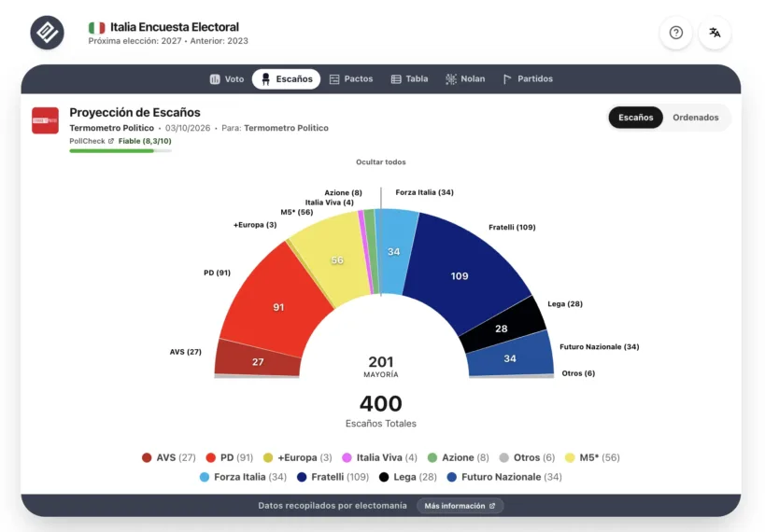Select the Escaños tab in navigation bar

pos(287,79)
